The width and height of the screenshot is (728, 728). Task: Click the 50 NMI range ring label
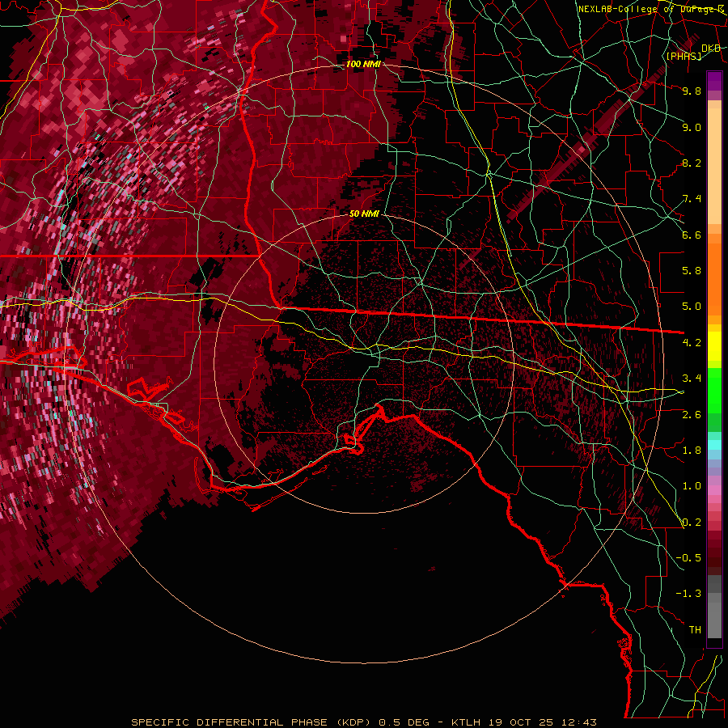point(364,214)
